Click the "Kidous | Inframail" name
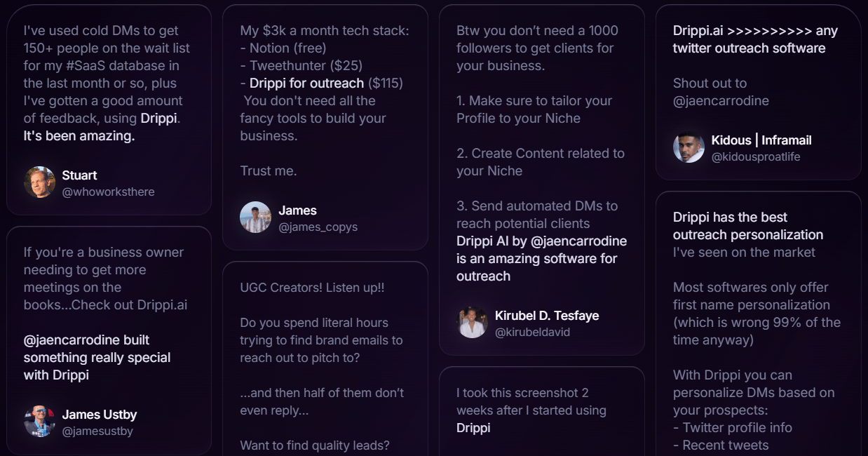Viewport: 868px width, 456px height. pos(761,140)
